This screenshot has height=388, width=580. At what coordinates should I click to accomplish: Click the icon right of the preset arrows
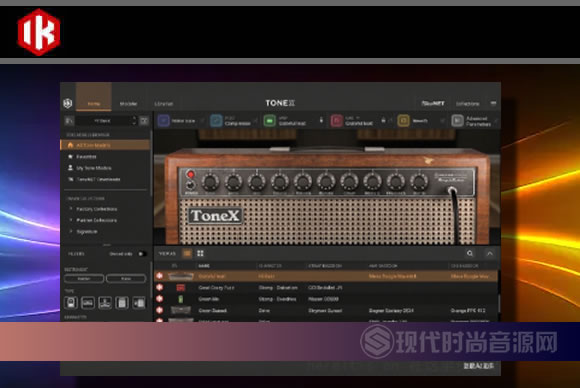[x=144, y=121]
